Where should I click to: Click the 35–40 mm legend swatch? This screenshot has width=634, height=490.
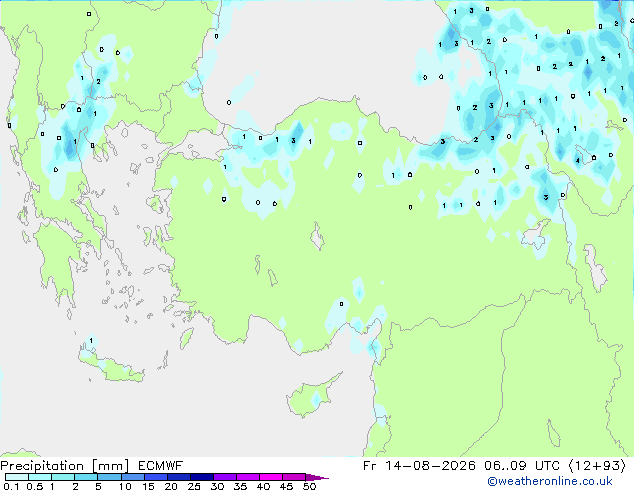[248, 477]
